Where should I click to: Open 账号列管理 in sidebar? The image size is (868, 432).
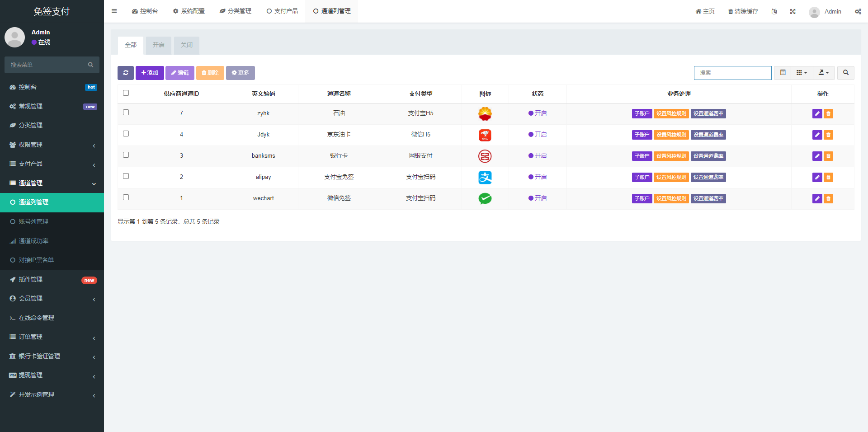tap(52, 221)
